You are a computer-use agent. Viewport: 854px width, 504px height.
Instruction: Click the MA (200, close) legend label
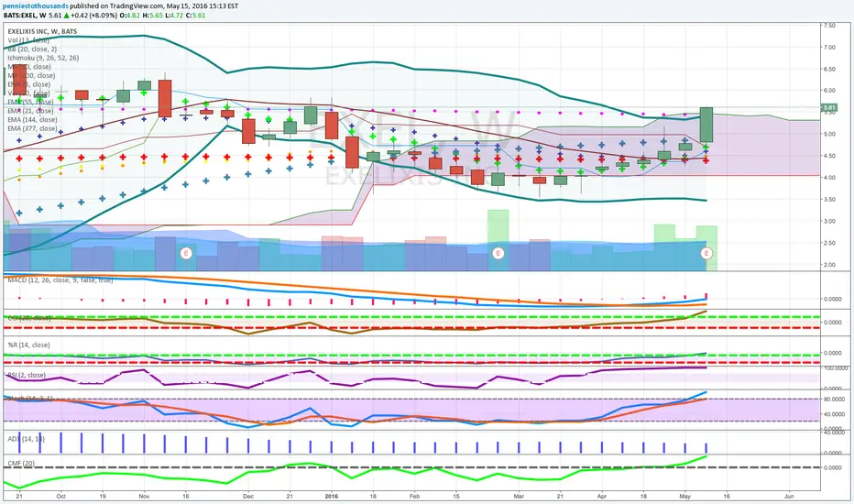[31, 75]
